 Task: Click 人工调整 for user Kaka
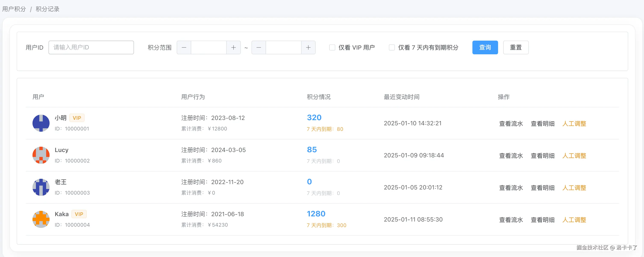[x=574, y=220]
